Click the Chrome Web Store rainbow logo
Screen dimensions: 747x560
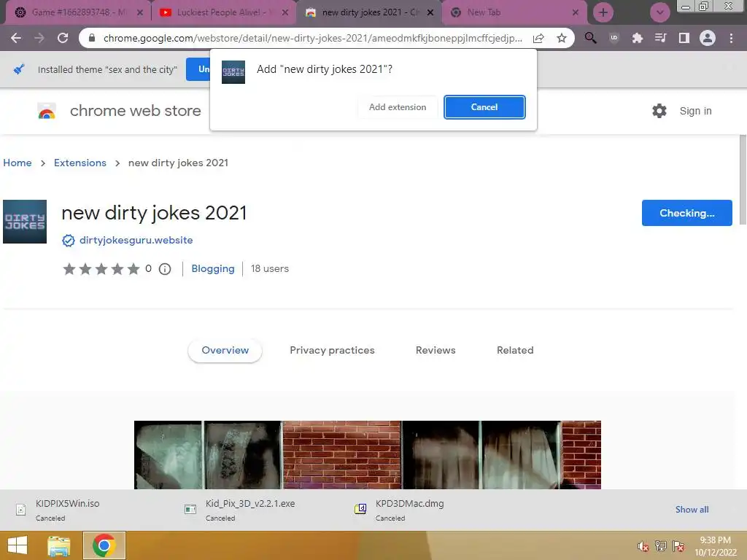pos(47,111)
